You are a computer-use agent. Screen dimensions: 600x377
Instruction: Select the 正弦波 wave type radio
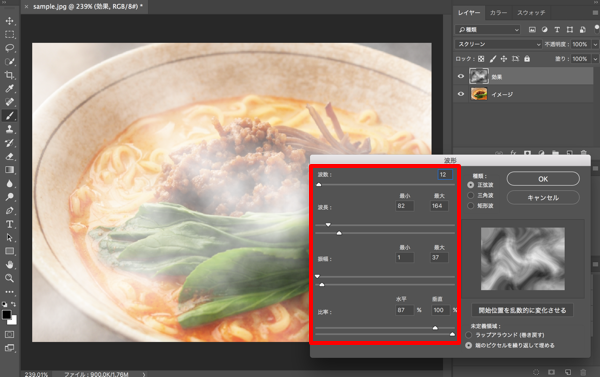(x=471, y=185)
